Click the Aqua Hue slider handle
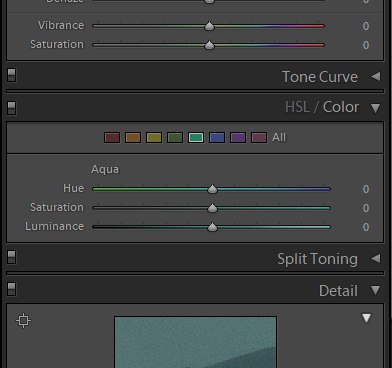The image size is (392, 368). [212, 189]
